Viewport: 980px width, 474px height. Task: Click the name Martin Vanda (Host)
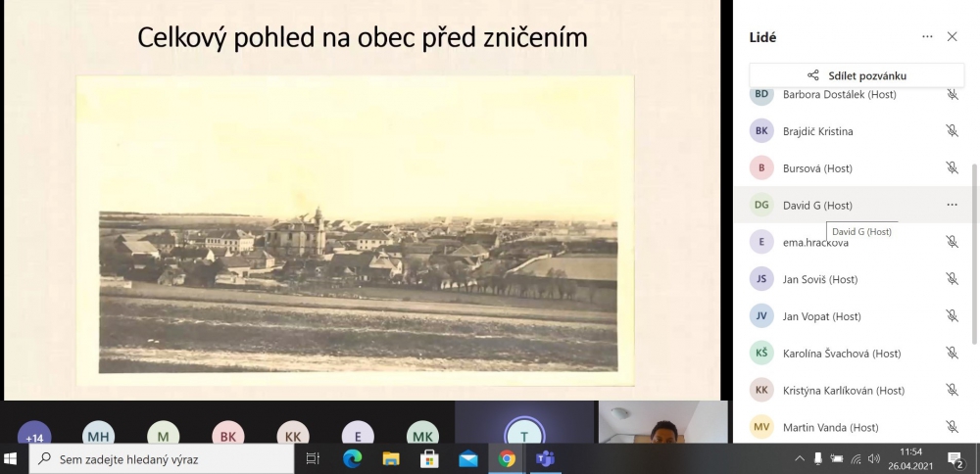pos(831,427)
